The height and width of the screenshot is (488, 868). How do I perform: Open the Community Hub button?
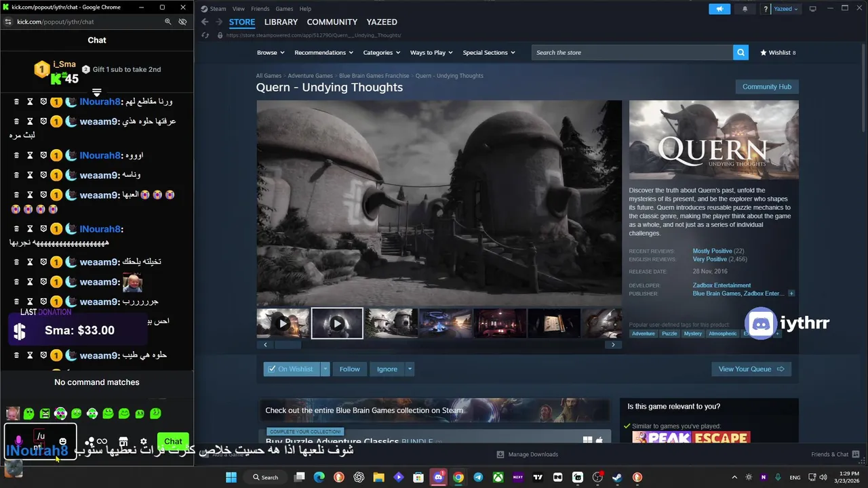click(x=767, y=87)
